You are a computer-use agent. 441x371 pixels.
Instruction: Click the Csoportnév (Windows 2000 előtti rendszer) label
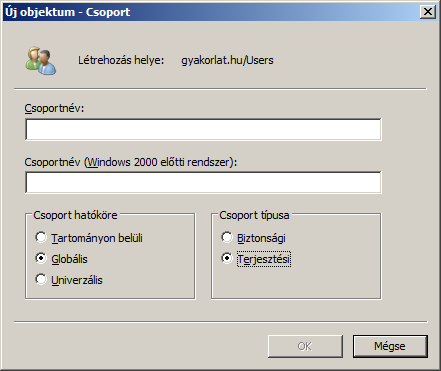pos(131,162)
